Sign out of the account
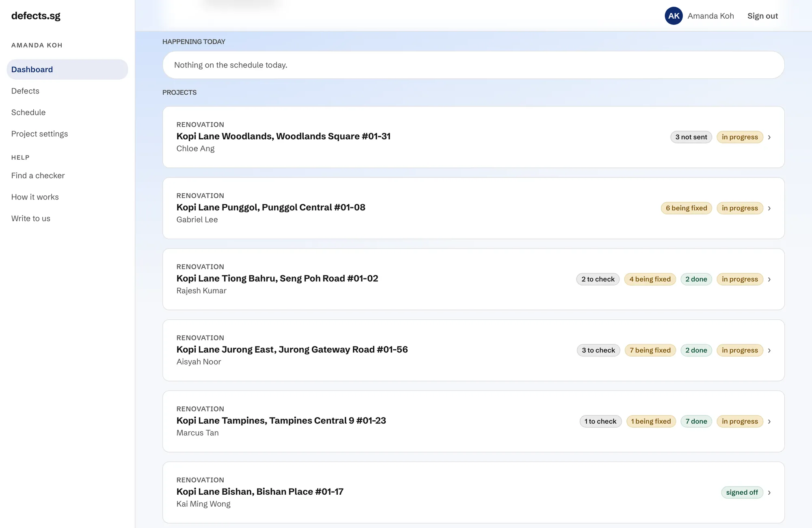The image size is (812, 528). tap(762, 16)
